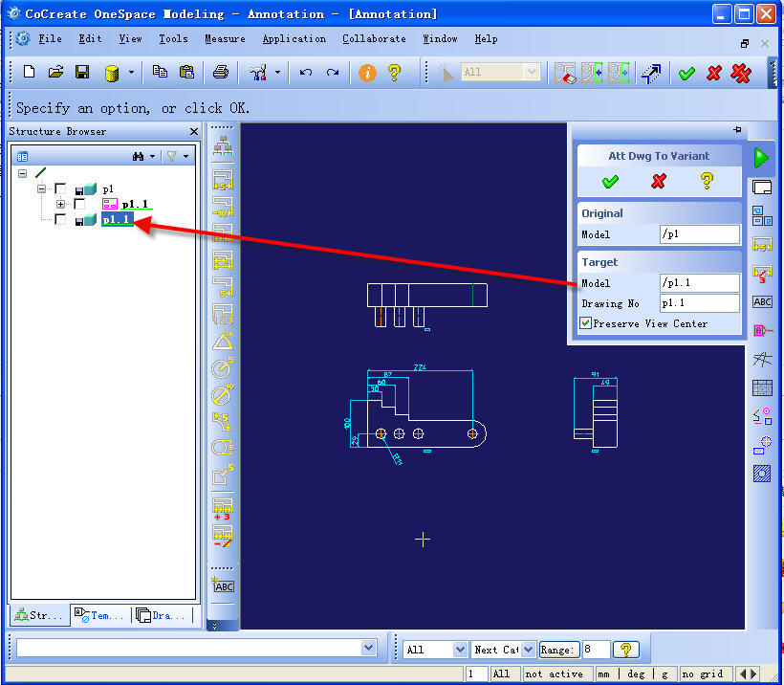Click yellow question mark help in toolbar
The width and height of the screenshot is (784, 685).
(x=394, y=73)
